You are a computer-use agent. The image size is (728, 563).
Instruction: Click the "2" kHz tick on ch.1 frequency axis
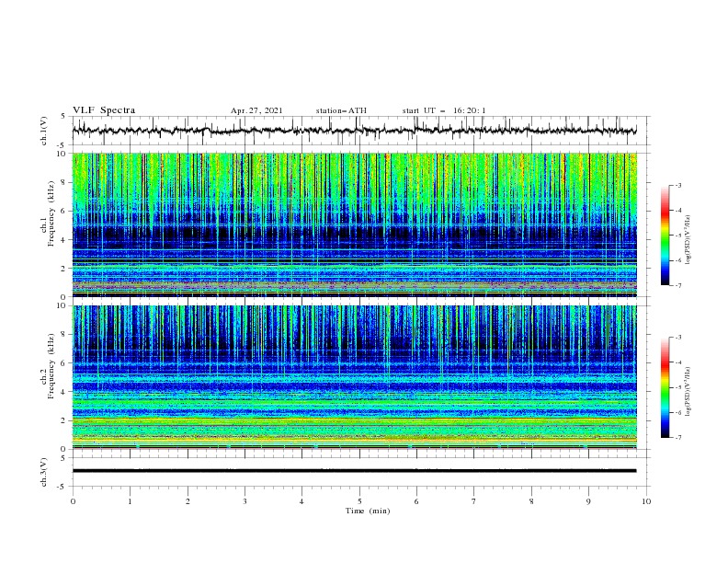click(x=64, y=268)
